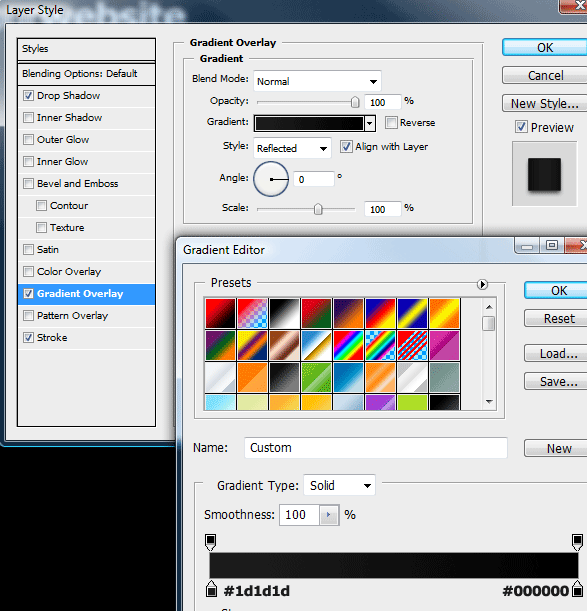Select the yellow-violet-orange-blue gradient preset
587x611 pixels.
point(252,345)
